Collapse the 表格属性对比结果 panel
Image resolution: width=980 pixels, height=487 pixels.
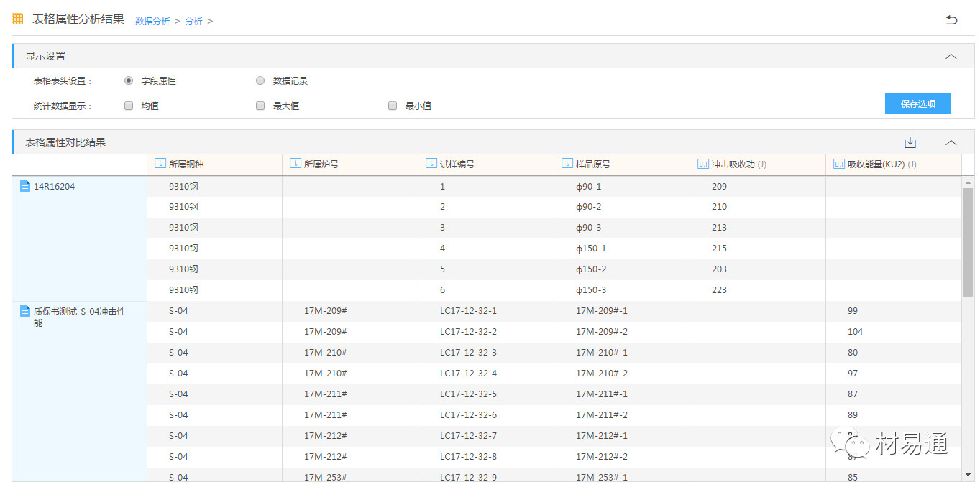(951, 142)
